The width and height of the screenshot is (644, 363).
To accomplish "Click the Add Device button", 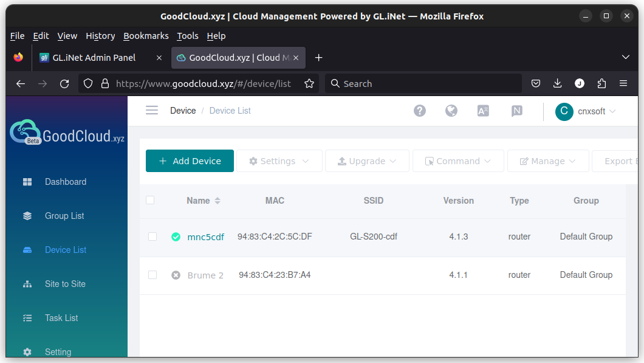I will pyautogui.click(x=190, y=161).
